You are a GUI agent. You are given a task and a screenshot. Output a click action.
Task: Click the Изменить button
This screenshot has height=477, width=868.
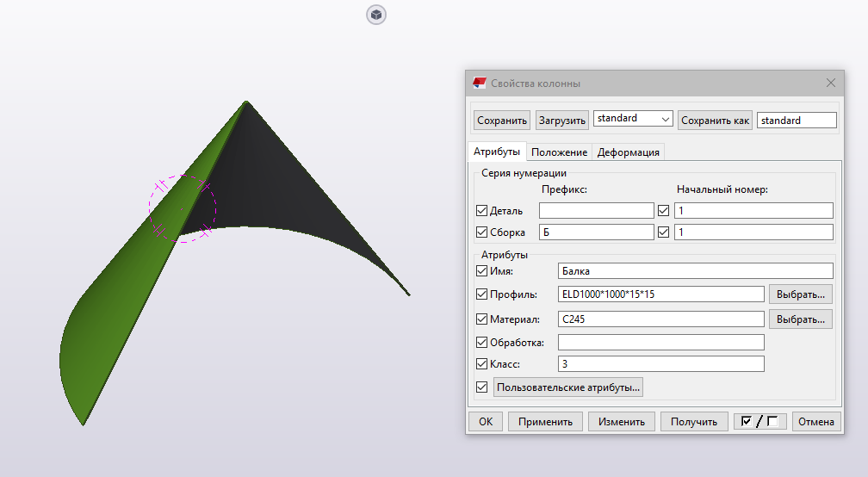click(622, 422)
